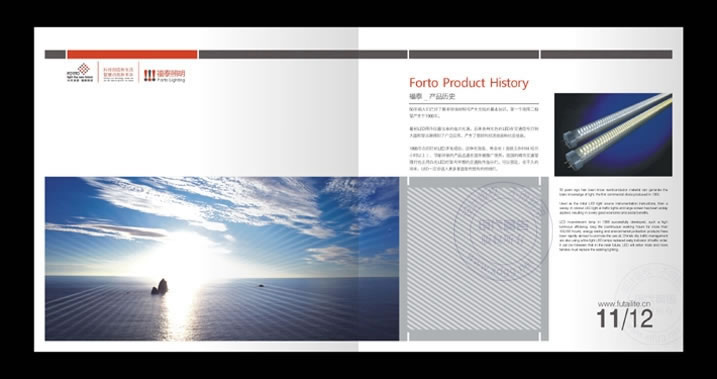Select the red header bar segment
Viewport: 717px width, 379px height.
[132, 54]
